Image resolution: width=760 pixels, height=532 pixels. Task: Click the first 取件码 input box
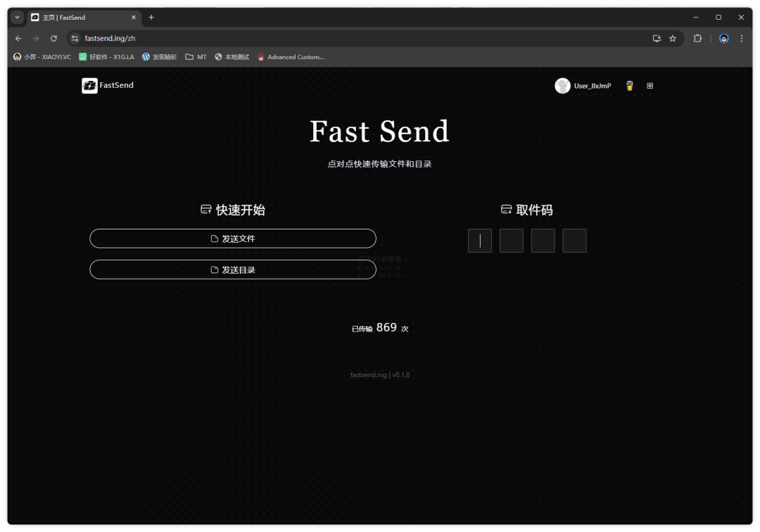click(479, 240)
